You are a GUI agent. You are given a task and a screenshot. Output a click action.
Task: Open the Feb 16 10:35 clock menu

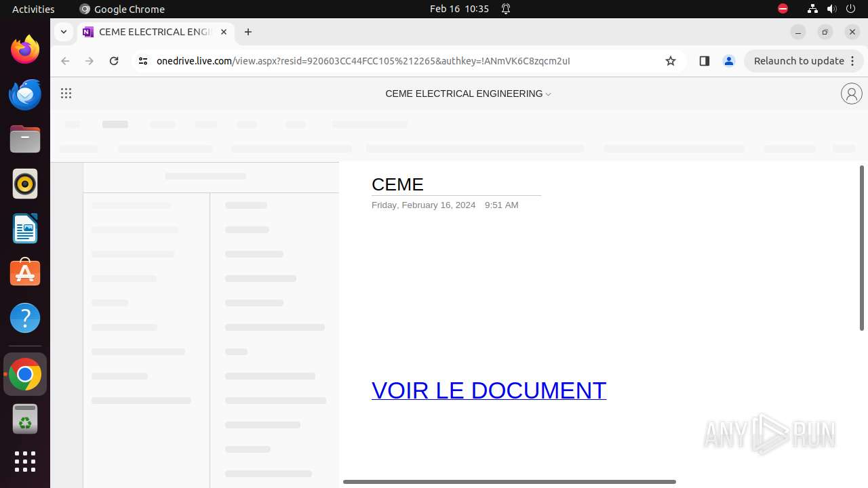459,9
